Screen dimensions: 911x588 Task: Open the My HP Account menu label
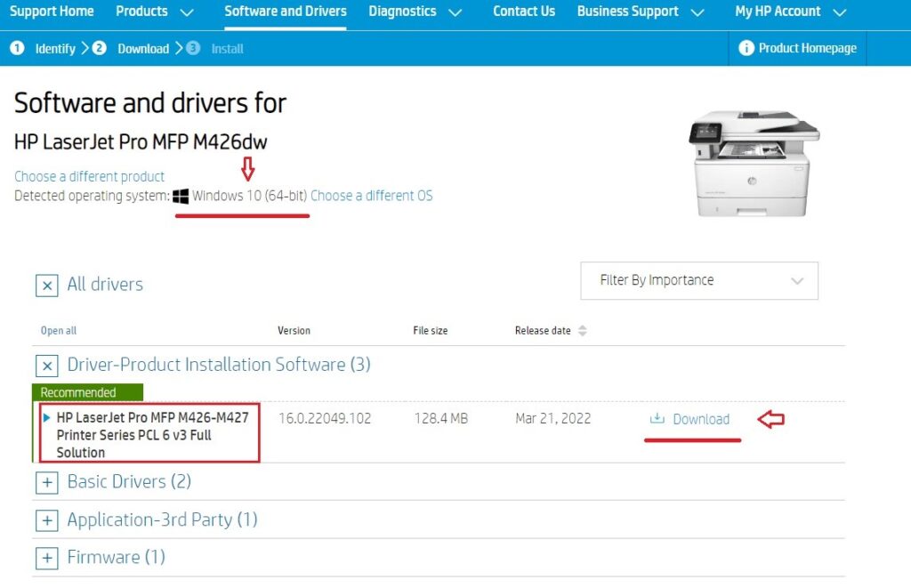tap(778, 12)
